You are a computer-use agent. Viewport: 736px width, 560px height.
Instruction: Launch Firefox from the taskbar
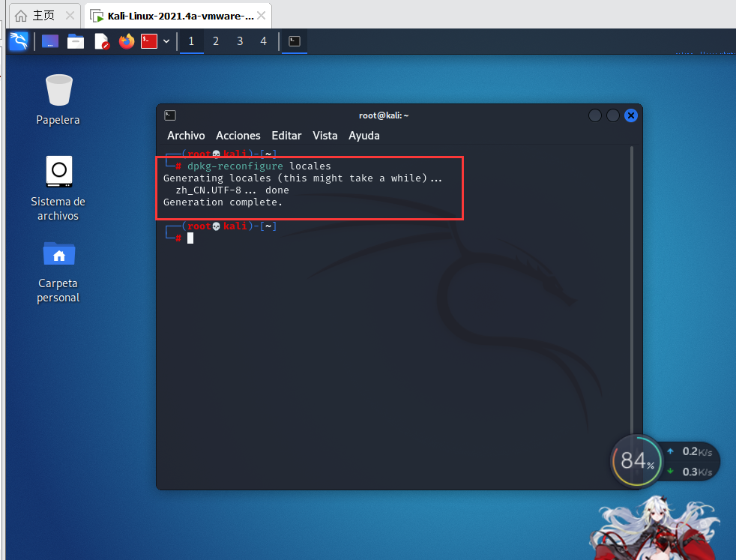(x=125, y=41)
